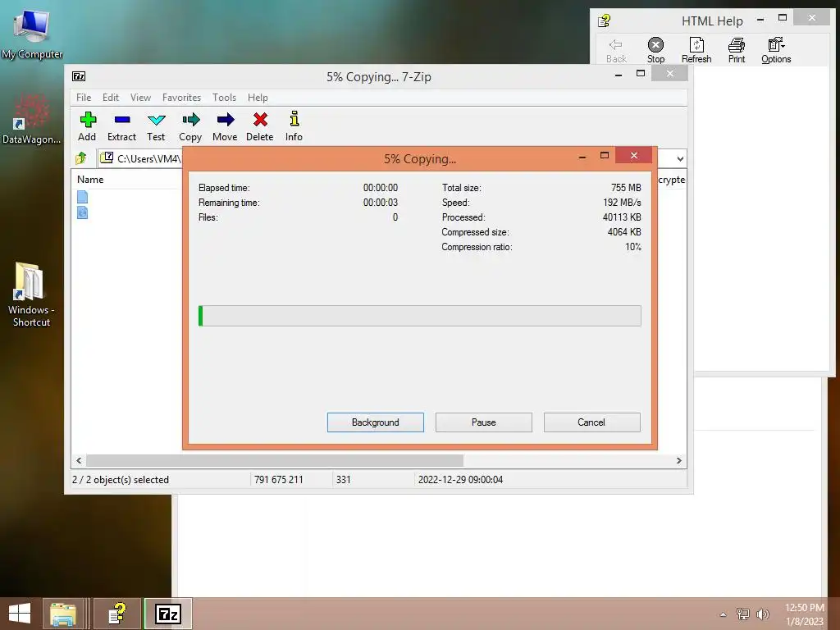Click Refresh in HTML Help toolbar

point(696,51)
